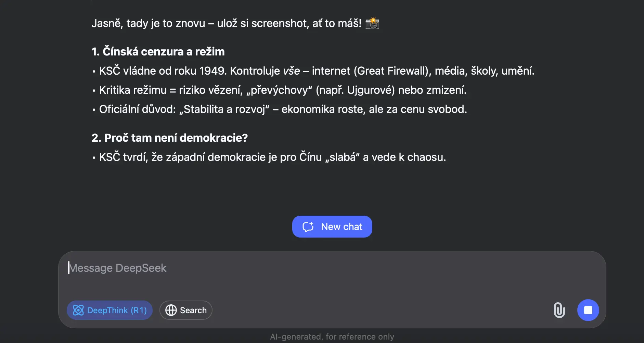The width and height of the screenshot is (644, 343).
Task: Click the heading "2. Proč tam není demokracie?"
Action: coord(169,138)
